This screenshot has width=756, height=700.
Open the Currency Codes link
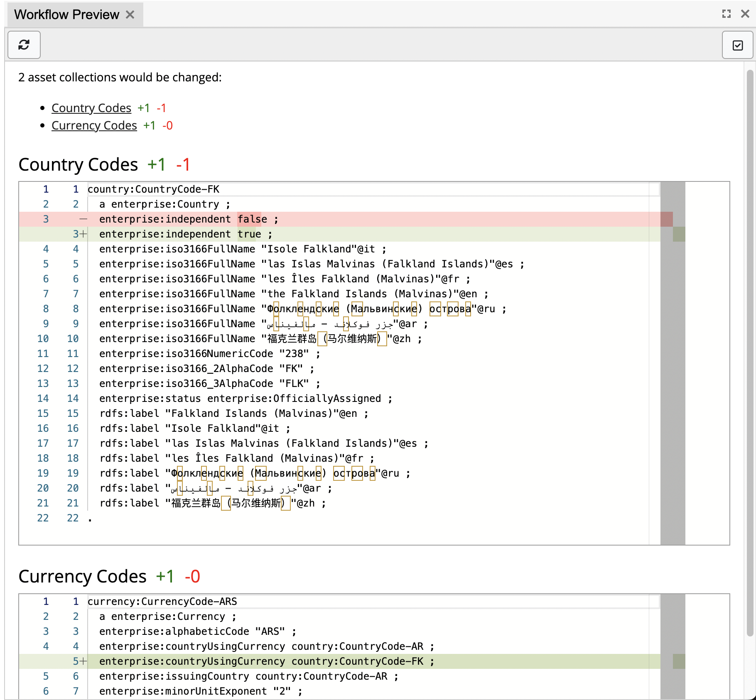coord(94,125)
